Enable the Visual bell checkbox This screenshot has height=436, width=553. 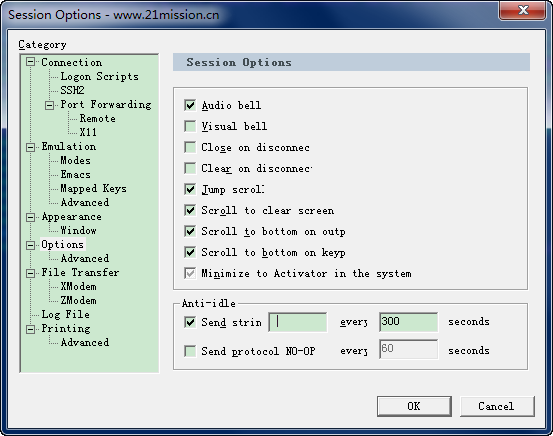coord(190,126)
